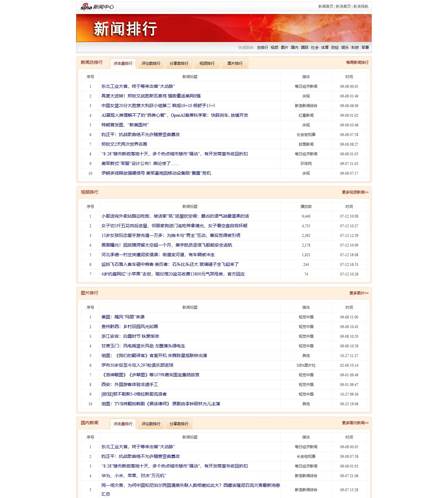Jump to 军事 quick link
This screenshot has width=448, height=498.
point(365,48)
